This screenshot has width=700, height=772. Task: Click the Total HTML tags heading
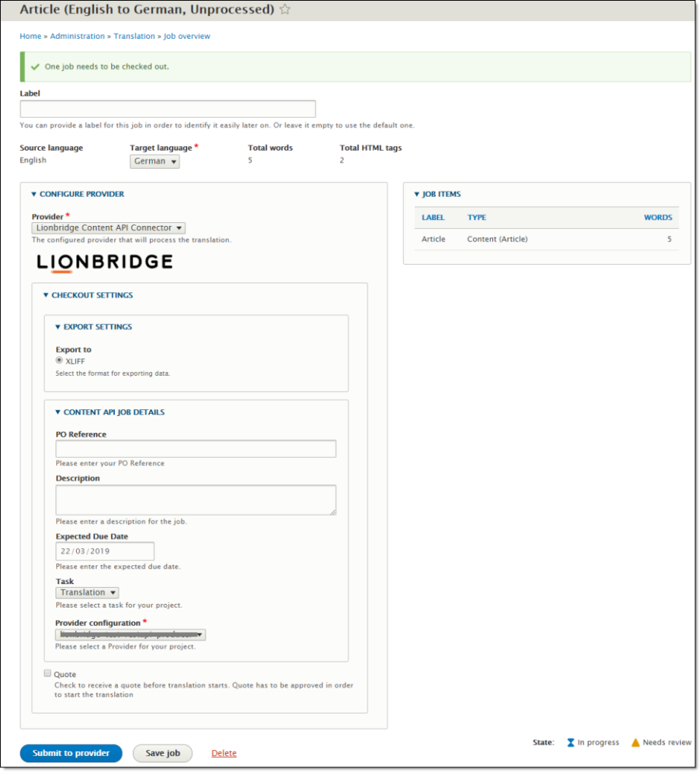coord(371,148)
